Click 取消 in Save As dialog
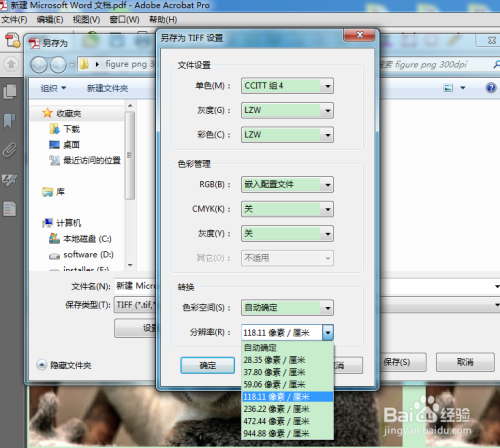Image resolution: width=500 pixels, height=448 pixels. (x=465, y=362)
